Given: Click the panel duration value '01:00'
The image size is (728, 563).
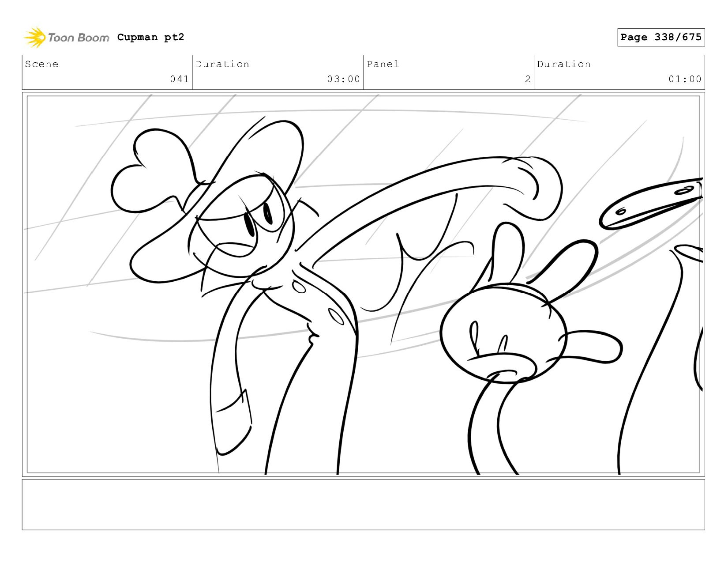Looking at the screenshot, I should tap(685, 79).
